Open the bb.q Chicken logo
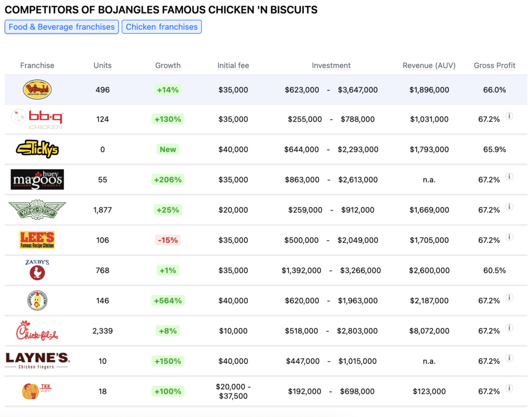 [x=37, y=119]
